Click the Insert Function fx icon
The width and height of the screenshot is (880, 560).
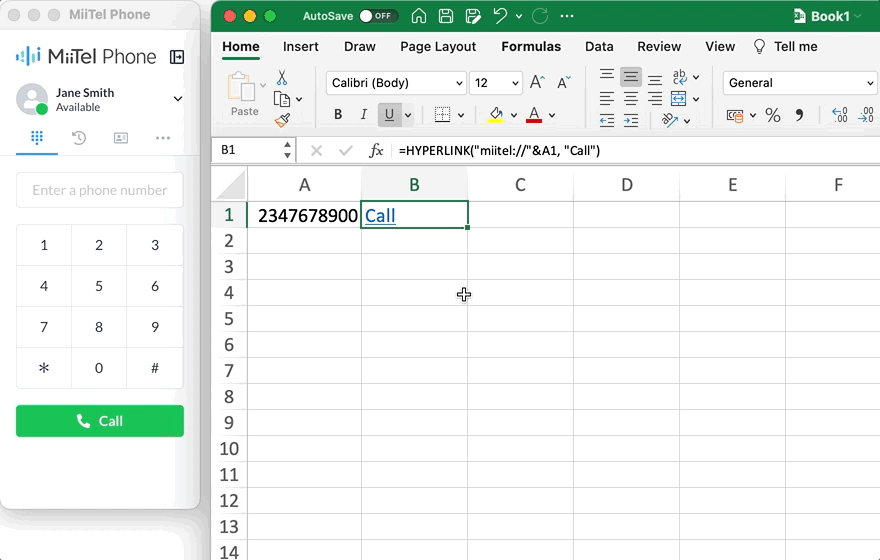[376, 150]
